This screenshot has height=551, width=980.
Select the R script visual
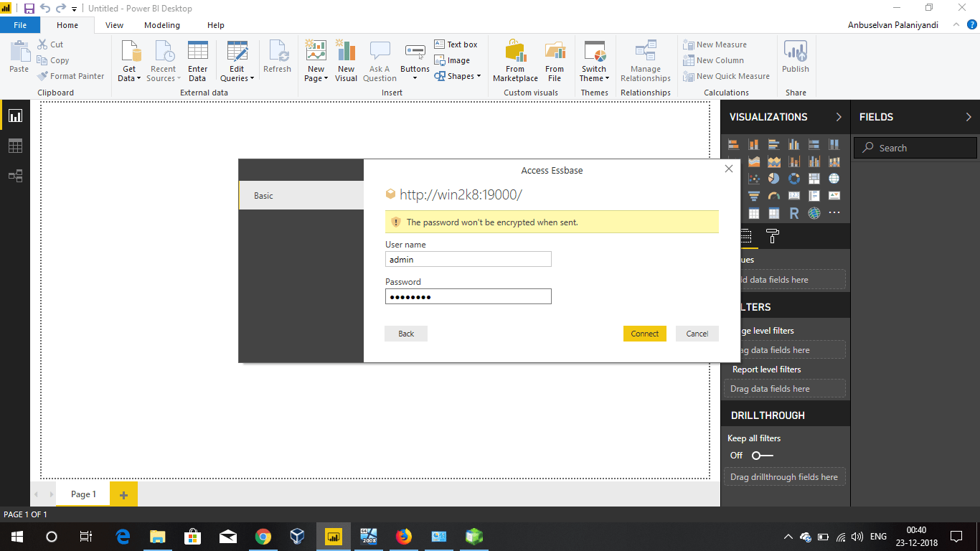point(794,213)
